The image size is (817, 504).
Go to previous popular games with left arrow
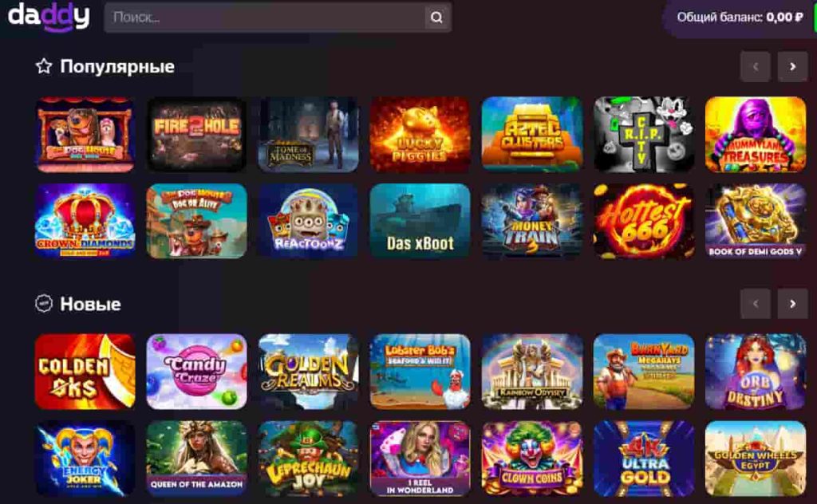point(755,67)
